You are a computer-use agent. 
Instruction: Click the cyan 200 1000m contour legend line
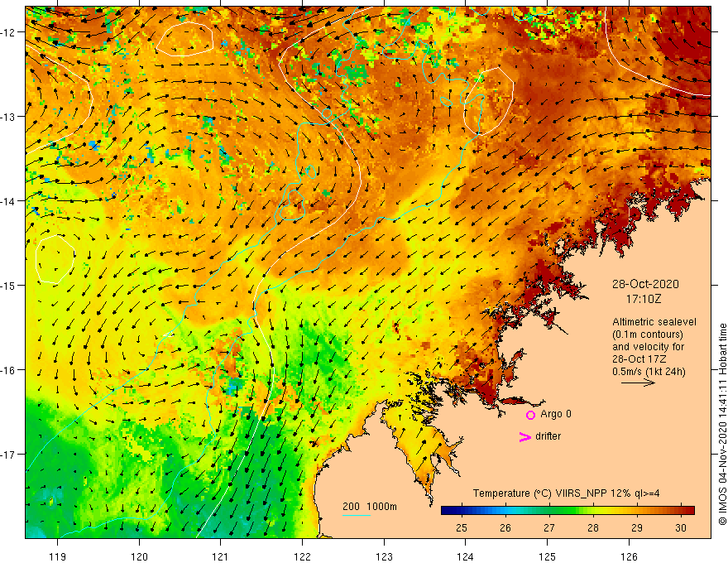(x=356, y=515)
